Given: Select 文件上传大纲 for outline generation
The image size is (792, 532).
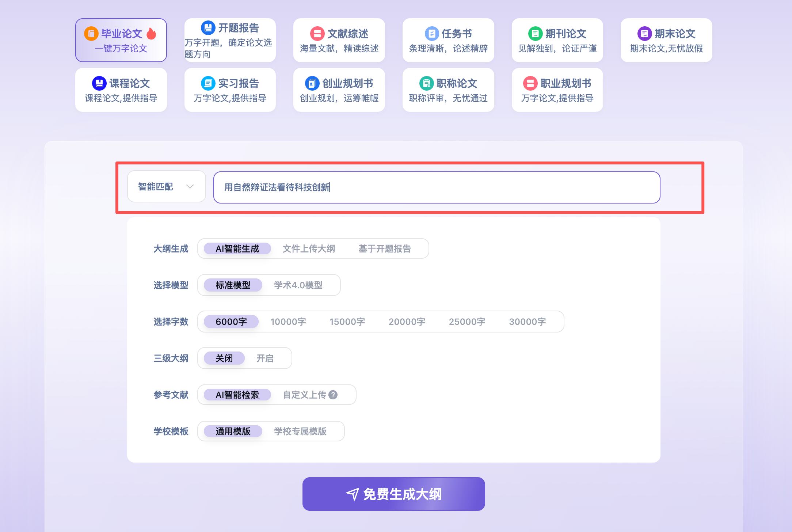Looking at the screenshot, I should point(309,248).
